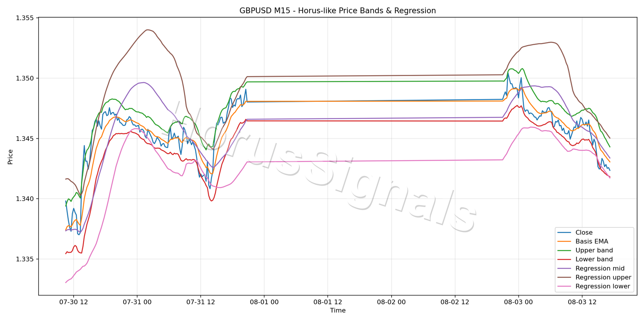Screen dimensions: 644x322
Task: Click the 1.350 y-axis tick label
Action: tap(25, 78)
